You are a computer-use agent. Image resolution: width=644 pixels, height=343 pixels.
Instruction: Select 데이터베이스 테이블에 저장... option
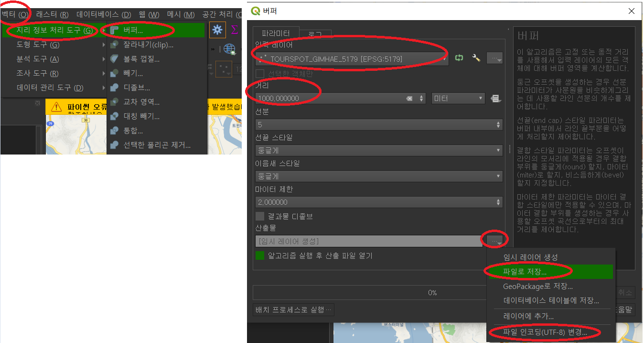click(550, 300)
